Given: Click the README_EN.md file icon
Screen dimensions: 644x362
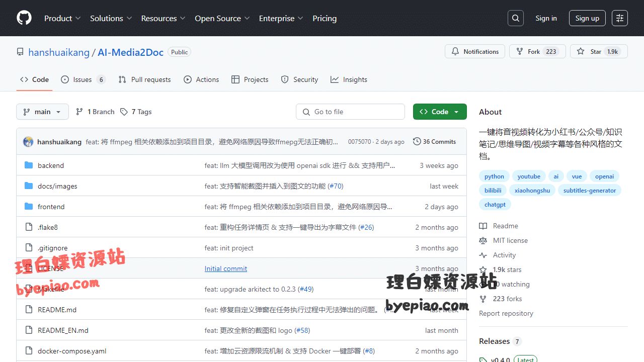Looking at the screenshot, I should coord(29,330).
